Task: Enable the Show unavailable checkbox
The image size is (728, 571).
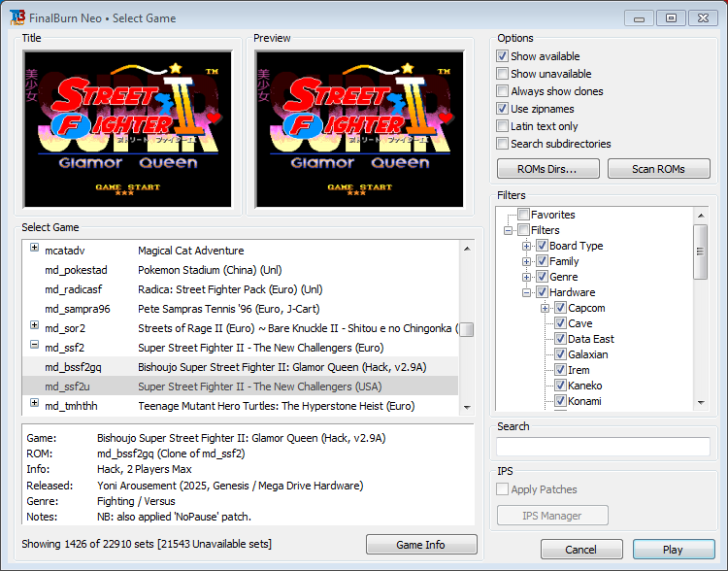Action: point(502,74)
